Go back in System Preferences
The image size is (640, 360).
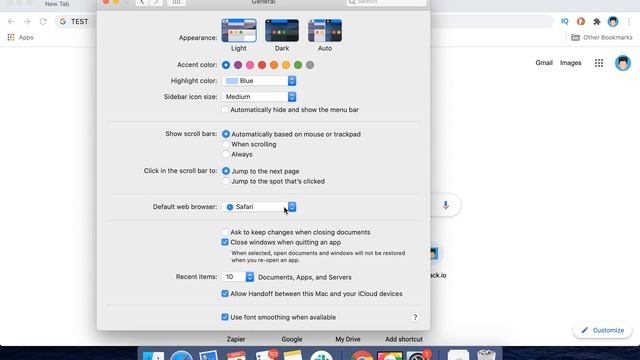(x=142, y=2)
